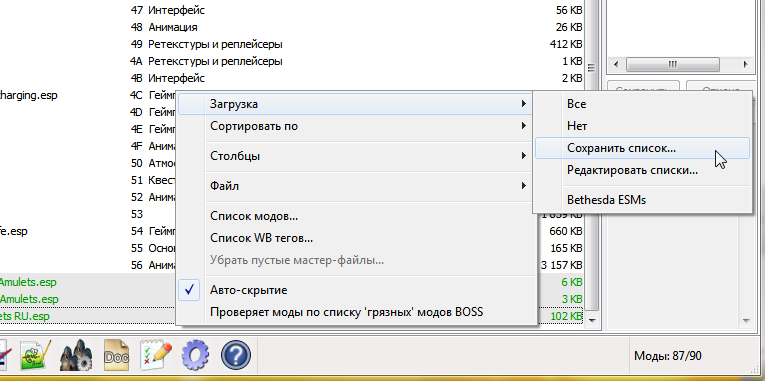Click the 165 KB size value

click(x=566, y=248)
